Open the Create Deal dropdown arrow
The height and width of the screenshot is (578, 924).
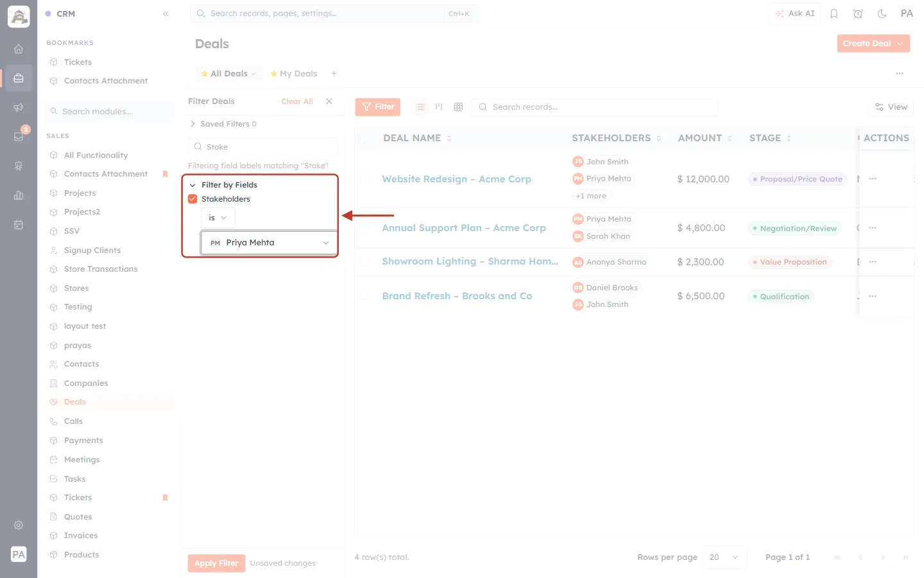tap(900, 44)
